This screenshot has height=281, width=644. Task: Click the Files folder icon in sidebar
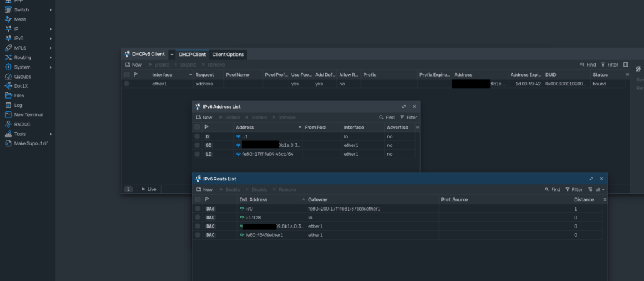[x=9, y=96]
